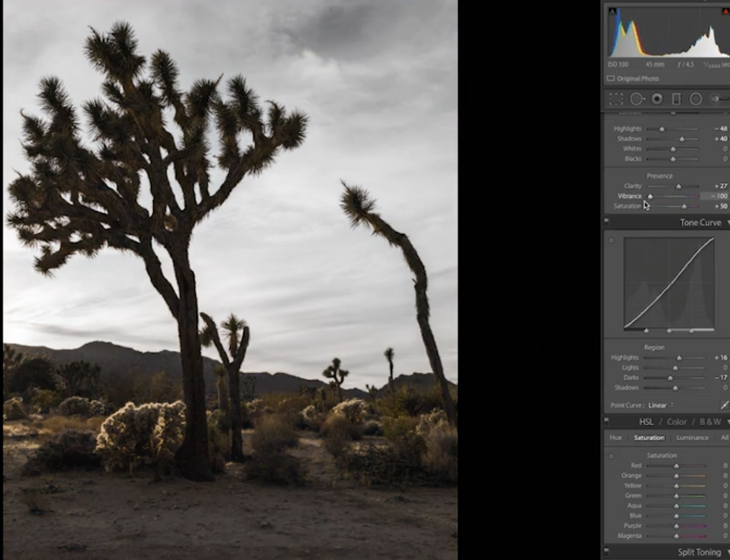The width and height of the screenshot is (730, 560).
Task: Click the point curve edit icon
Action: [x=724, y=405]
